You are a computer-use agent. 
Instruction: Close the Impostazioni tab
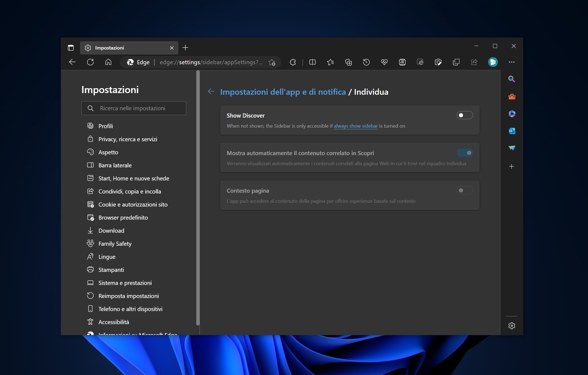[172, 48]
